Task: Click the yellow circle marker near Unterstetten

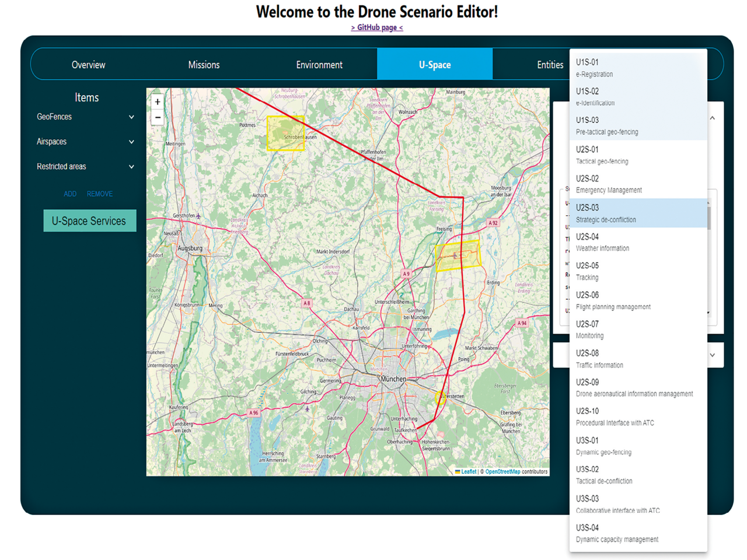Action: (x=440, y=398)
